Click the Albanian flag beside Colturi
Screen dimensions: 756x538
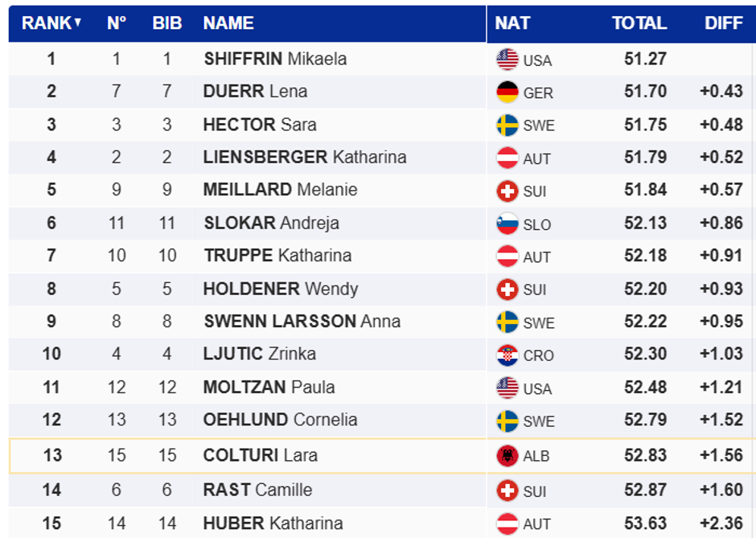point(507,456)
